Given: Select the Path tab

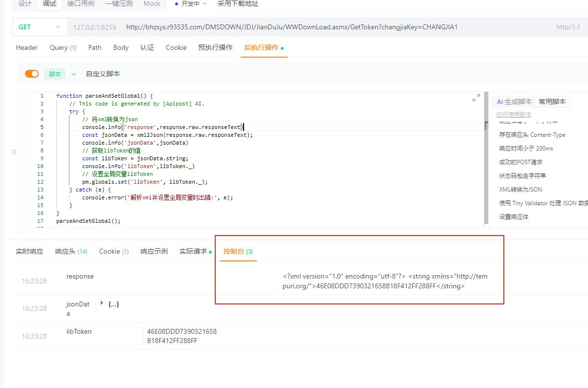Looking at the screenshot, I should point(95,47).
